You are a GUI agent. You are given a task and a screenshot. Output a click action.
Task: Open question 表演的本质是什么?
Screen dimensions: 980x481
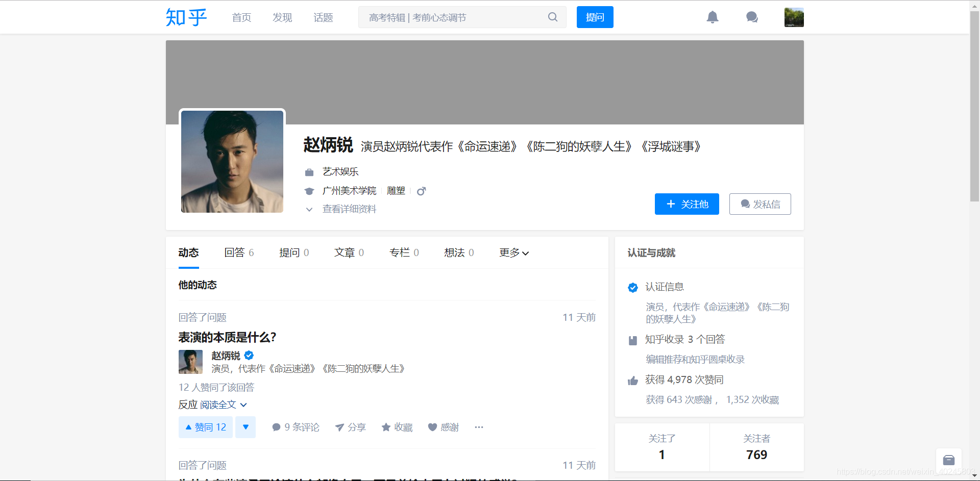(x=228, y=337)
